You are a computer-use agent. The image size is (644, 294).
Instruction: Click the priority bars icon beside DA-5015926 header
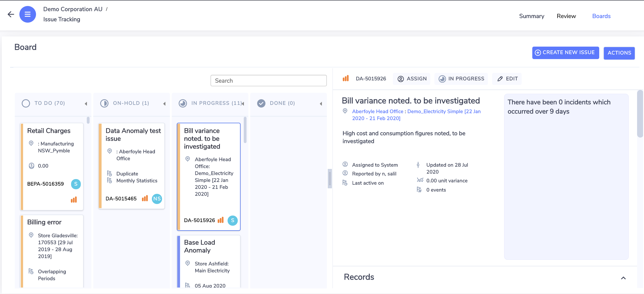click(346, 78)
